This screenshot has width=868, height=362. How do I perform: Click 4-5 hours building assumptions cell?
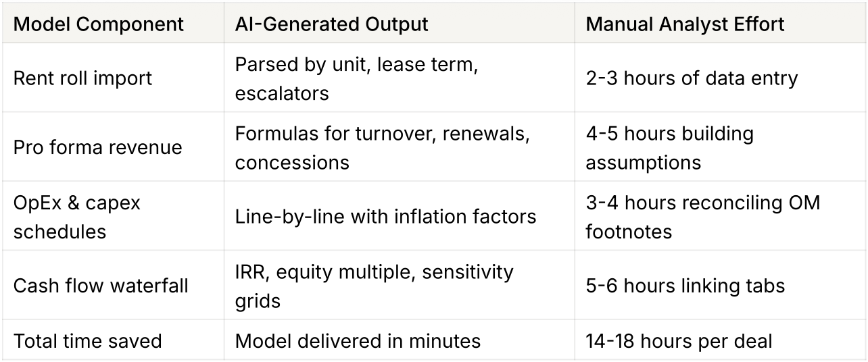coord(719,147)
